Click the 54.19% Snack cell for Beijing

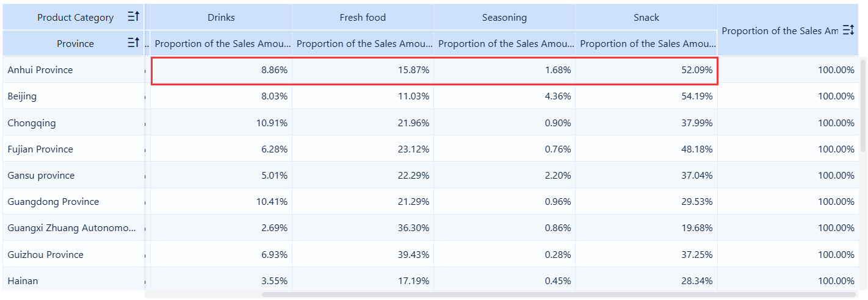click(x=646, y=96)
